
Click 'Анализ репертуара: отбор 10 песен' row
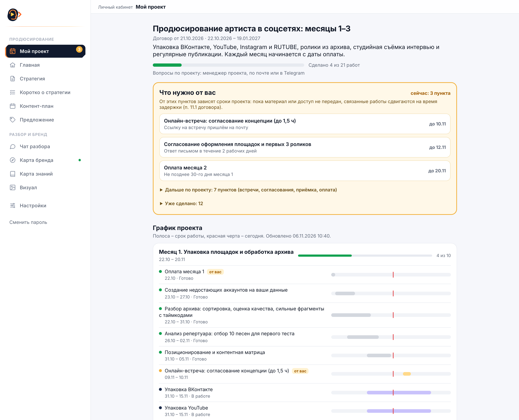pyautogui.click(x=305, y=337)
